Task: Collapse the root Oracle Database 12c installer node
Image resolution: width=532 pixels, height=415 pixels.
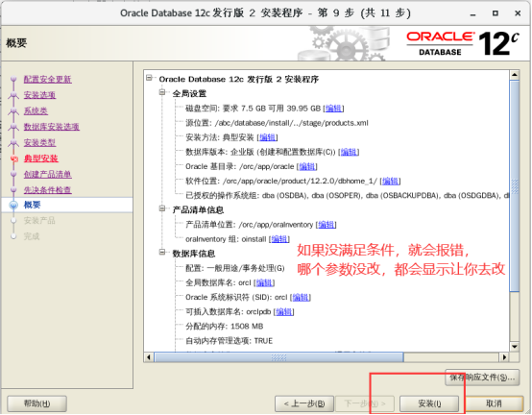Action: [x=149, y=78]
